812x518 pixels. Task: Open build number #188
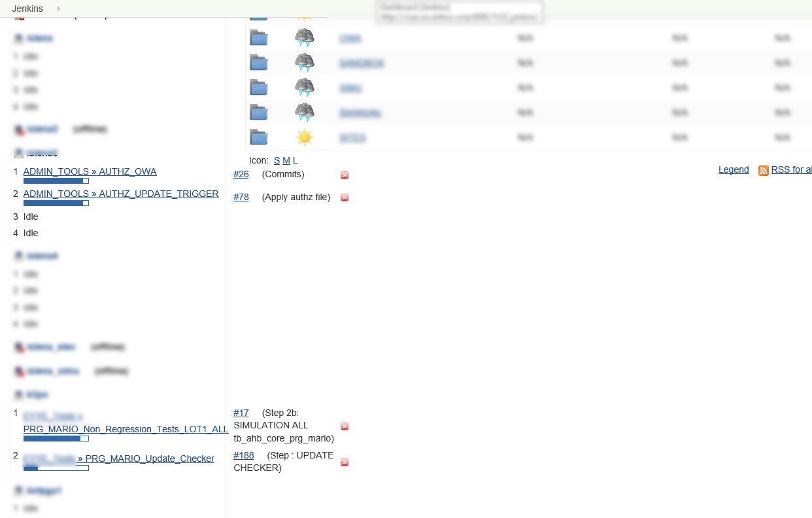(243, 455)
